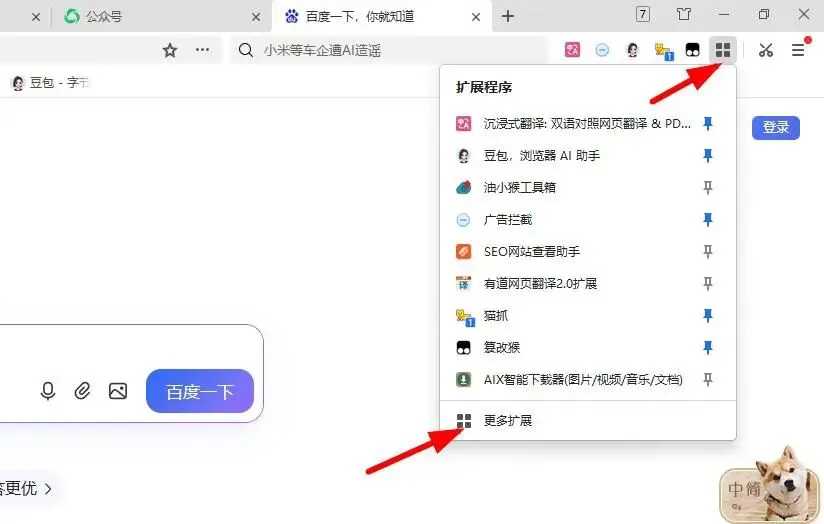Screen dimensions: 824x524
Task: Select the 百度一下，你就知道 tab
Action: pos(382,17)
